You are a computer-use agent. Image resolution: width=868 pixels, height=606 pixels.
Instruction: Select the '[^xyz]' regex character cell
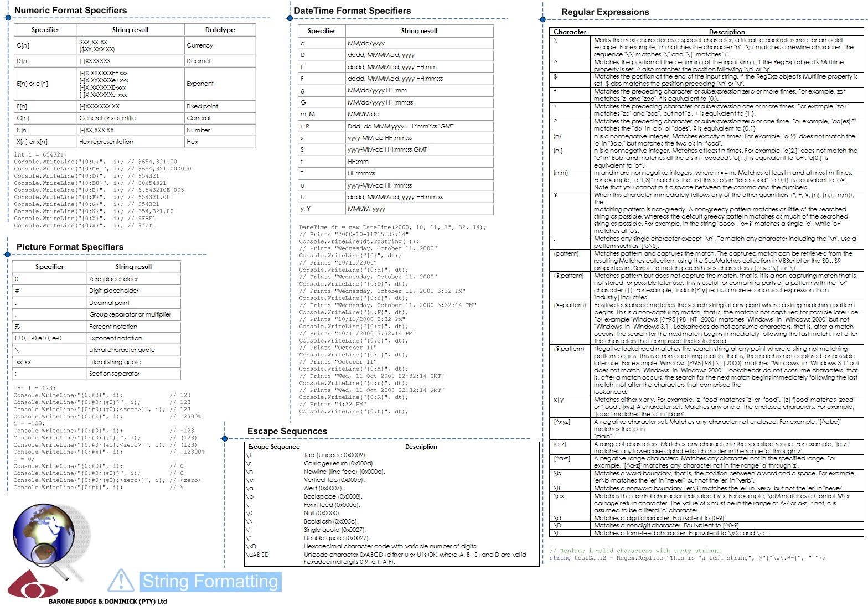570,429
